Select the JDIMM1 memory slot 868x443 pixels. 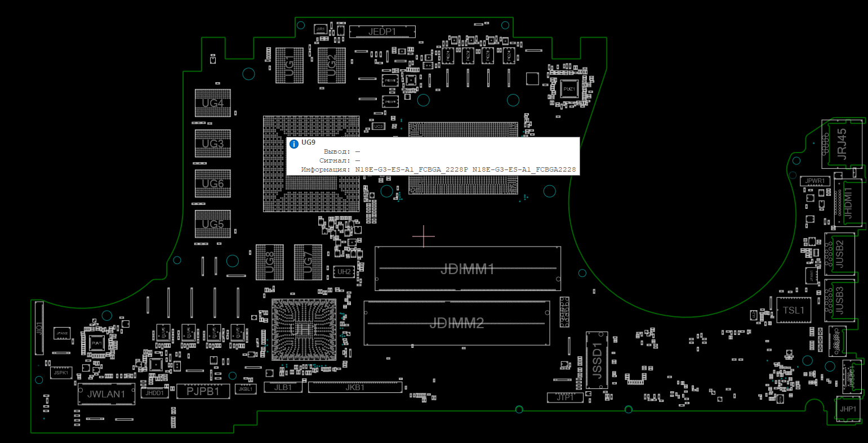point(468,269)
